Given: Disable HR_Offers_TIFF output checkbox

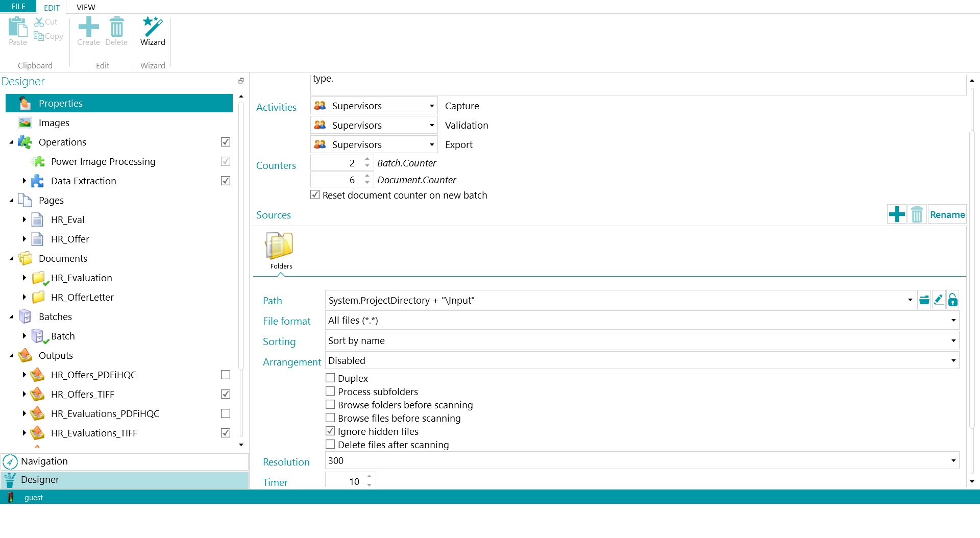Looking at the screenshot, I should click(226, 394).
